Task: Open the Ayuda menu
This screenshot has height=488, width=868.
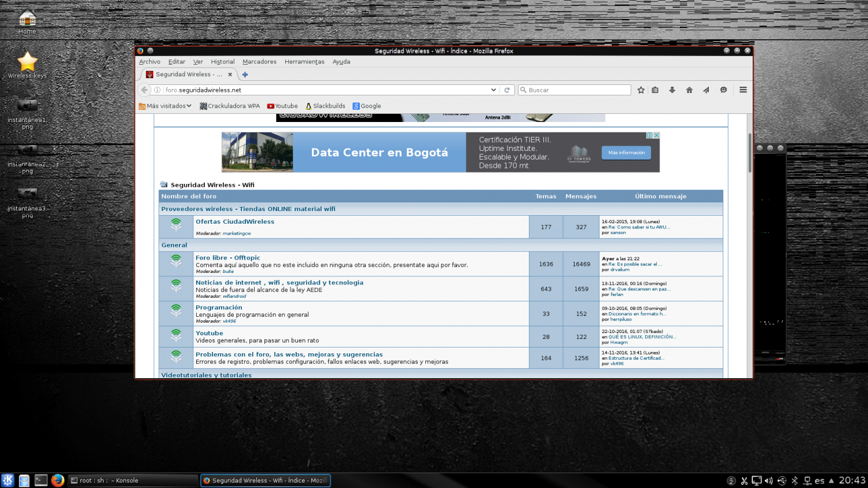Action: point(341,62)
